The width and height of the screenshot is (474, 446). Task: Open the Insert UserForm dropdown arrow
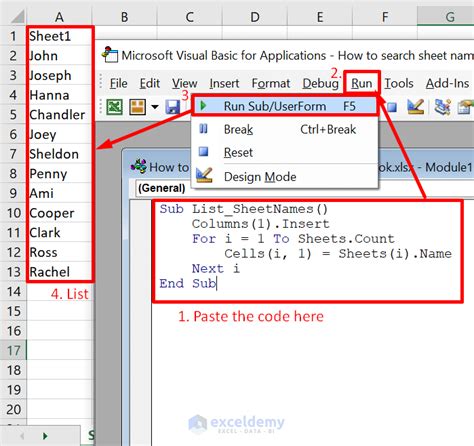pyautogui.click(x=155, y=107)
